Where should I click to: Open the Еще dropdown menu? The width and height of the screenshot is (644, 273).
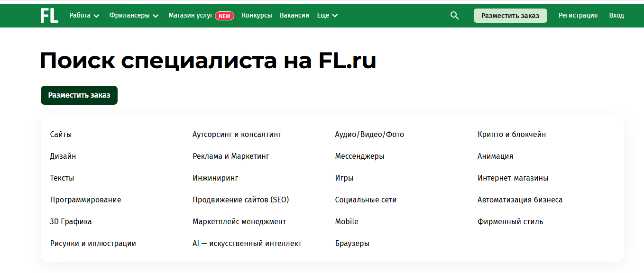click(x=327, y=16)
